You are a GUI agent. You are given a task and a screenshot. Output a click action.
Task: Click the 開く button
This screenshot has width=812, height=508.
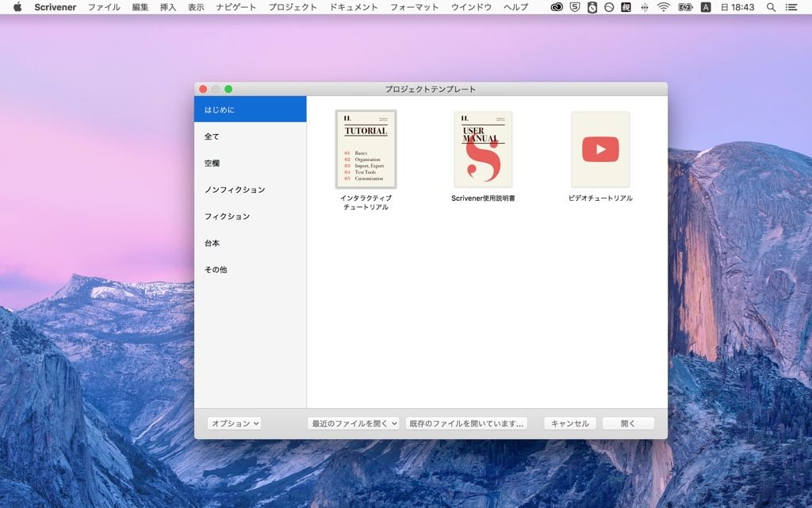point(628,424)
